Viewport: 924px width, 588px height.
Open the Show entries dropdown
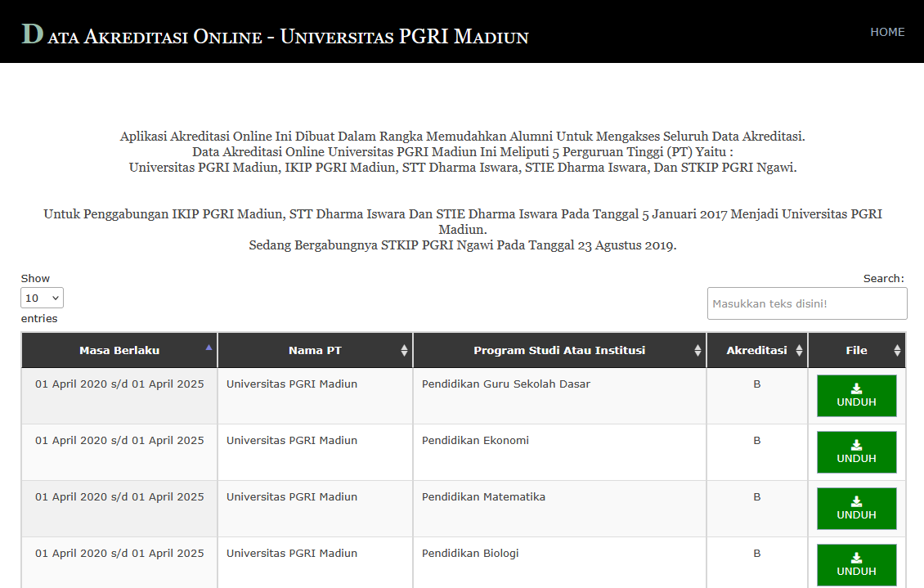click(42, 298)
